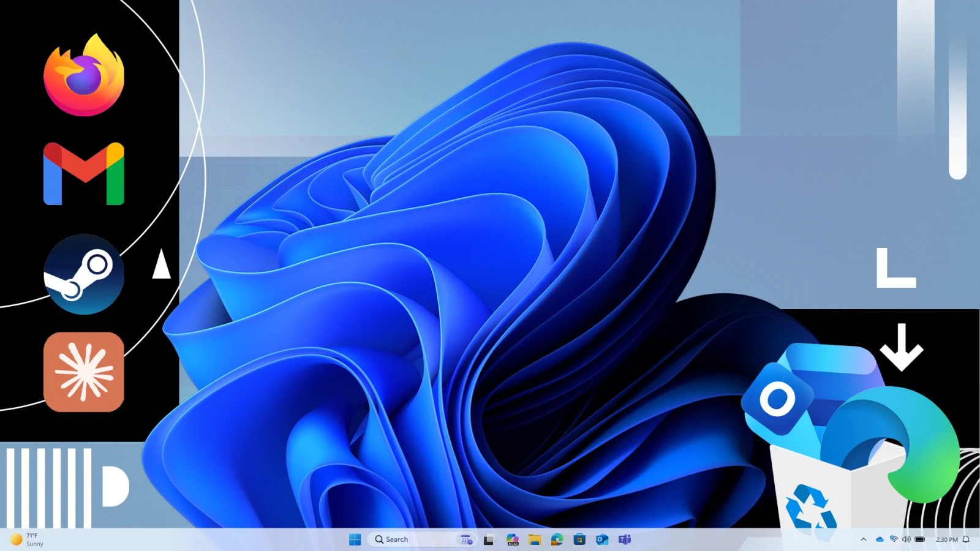Check the battery icon in tray
The height and width of the screenshot is (551, 980).
(x=920, y=539)
